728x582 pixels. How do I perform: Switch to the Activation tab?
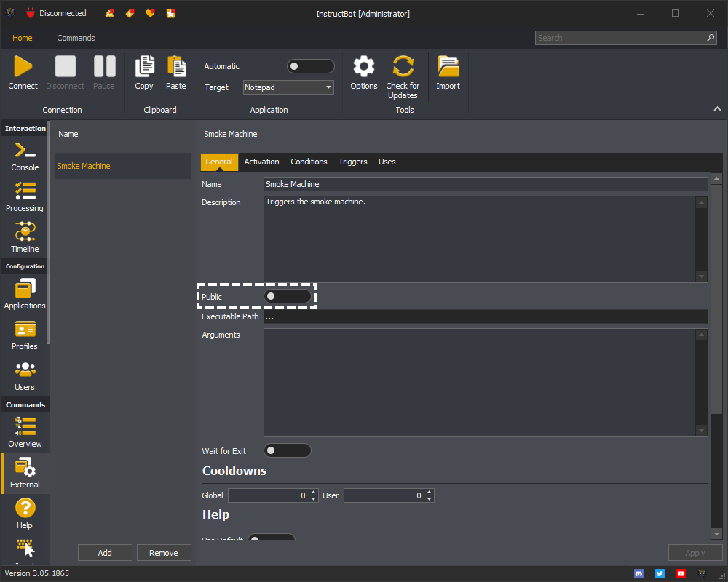pyautogui.click(x=262, y=162)
